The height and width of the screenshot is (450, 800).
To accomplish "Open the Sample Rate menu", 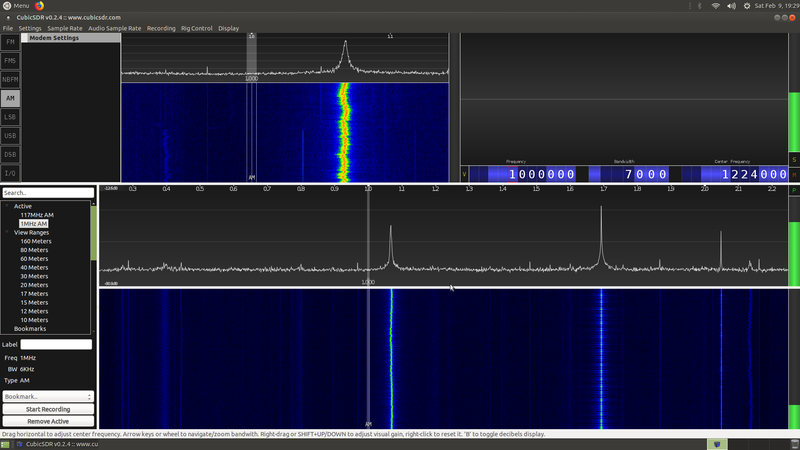I will (65, 28).
